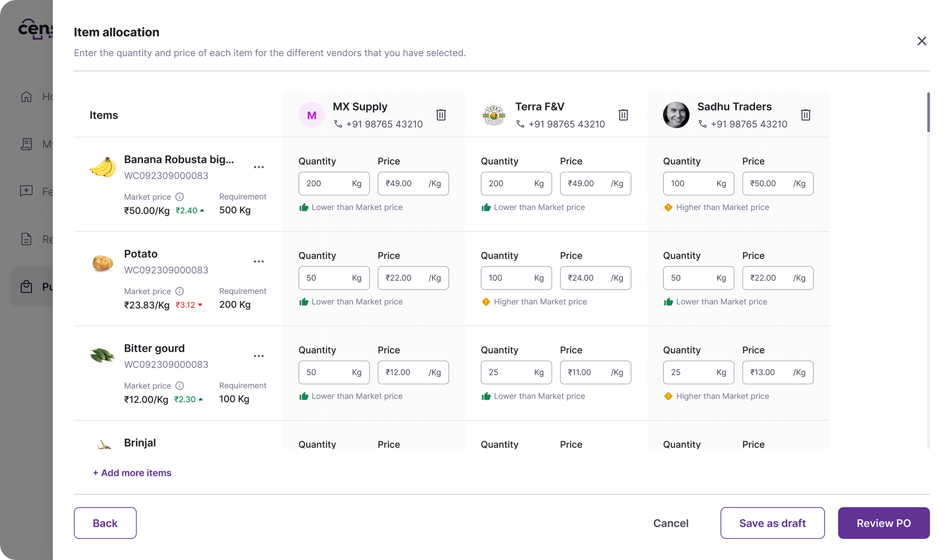The image size is (951, 560).
Task: Go back using the Back button
Action: (x=105, y=523)
